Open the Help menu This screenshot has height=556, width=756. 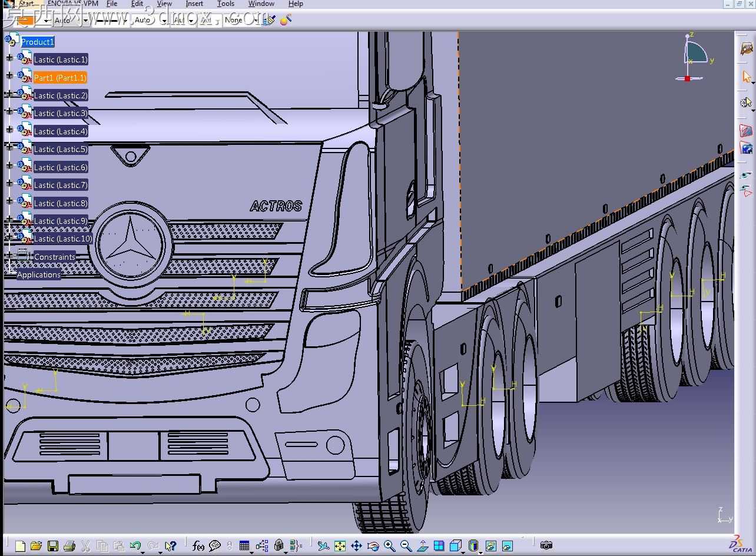tap(296, 4)
